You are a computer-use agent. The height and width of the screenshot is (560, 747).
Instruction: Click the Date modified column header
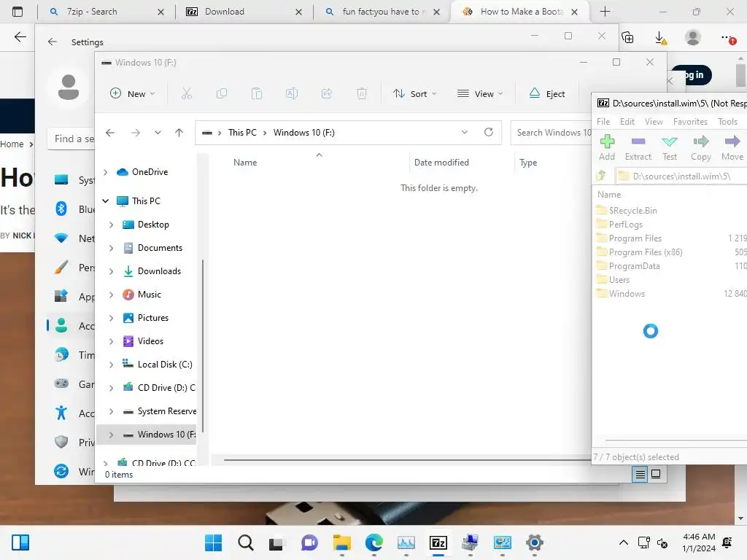point(441,163)
